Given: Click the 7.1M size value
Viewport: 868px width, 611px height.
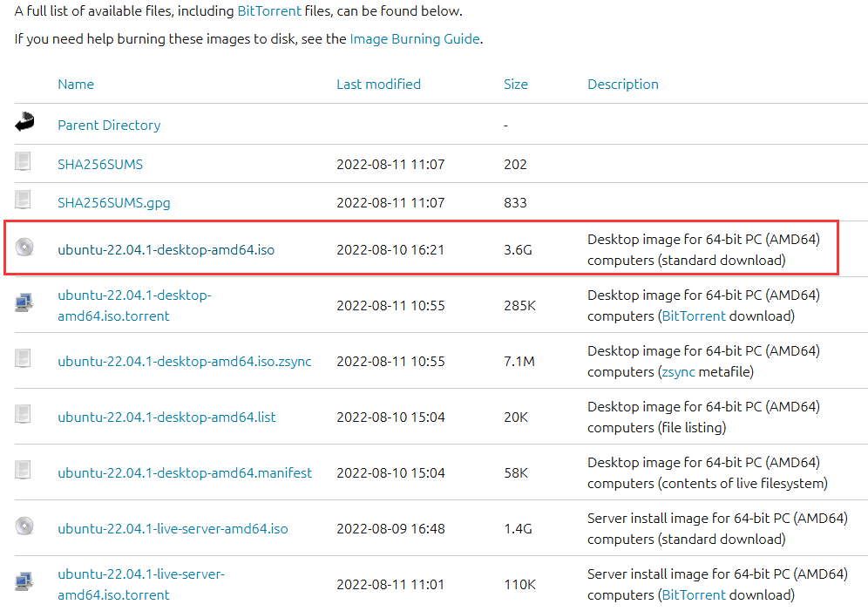Looking at the screenshot, I should [519, 362].
